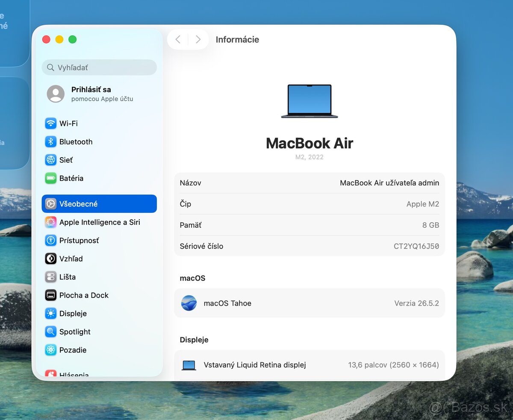Click the Všeobecné gear icon

point(51,204)
